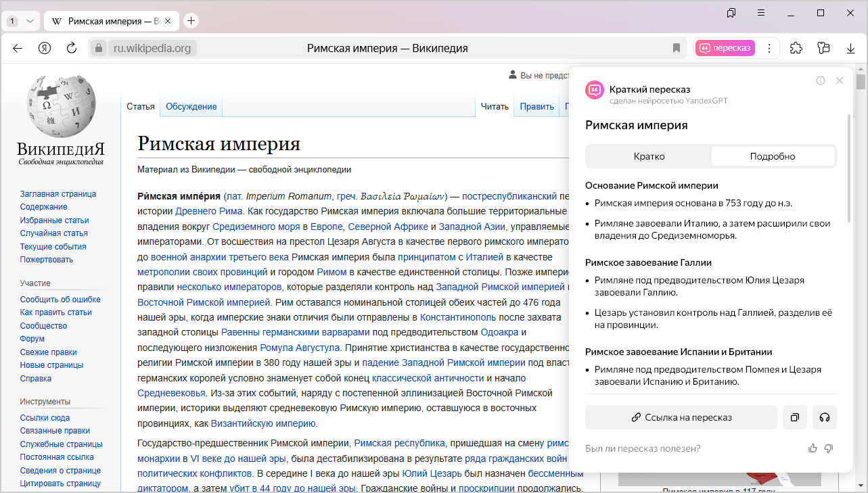Viewport: 868px width, 493px height.
Task: Expand the tab group dropdown arrow
Action: pos(30,21)
